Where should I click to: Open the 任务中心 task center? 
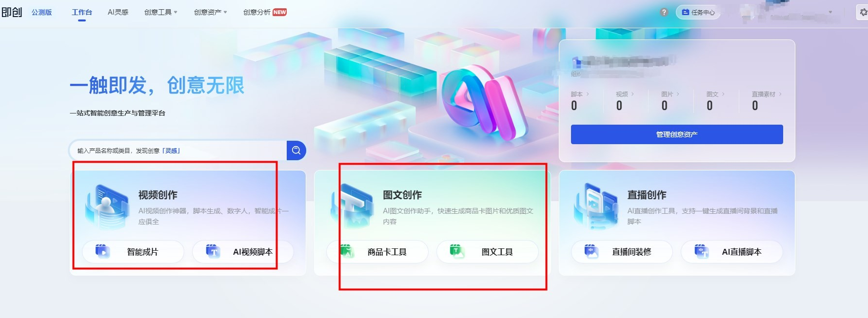pos(698,12)
